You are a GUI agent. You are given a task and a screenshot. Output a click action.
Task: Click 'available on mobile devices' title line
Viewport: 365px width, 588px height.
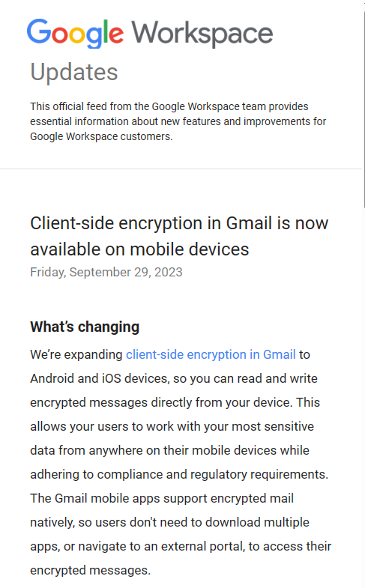pos(139,249)
